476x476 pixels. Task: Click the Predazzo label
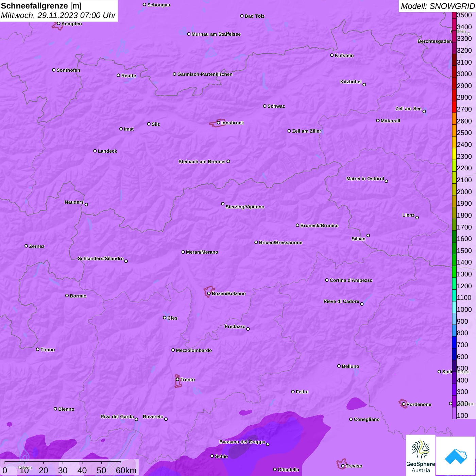(235, 326)
